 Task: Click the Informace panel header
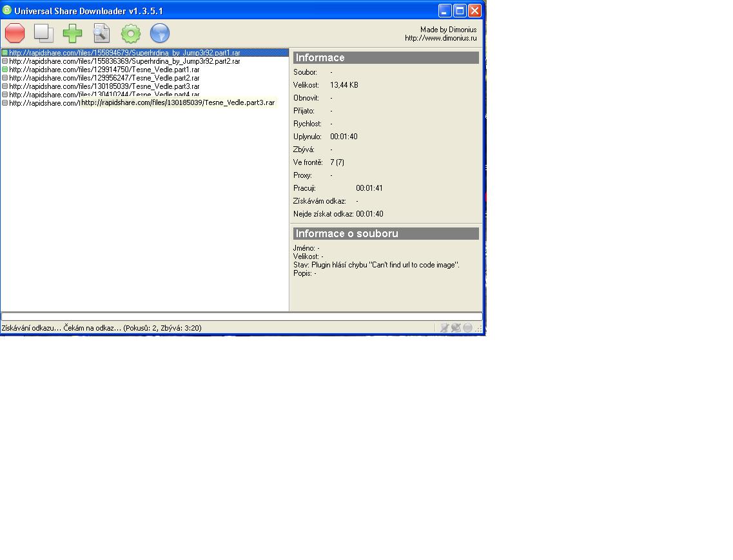click(386, 57)
